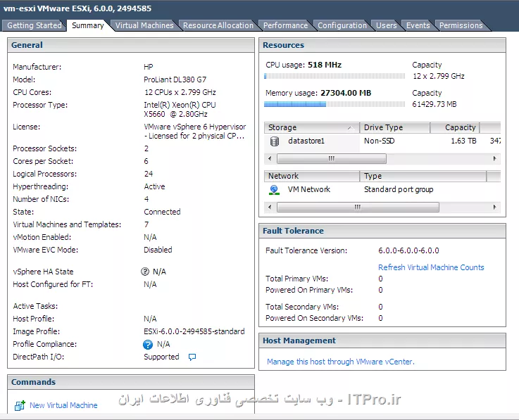Select the Resource Allocation tab
519x420 pixels.
[x=218, y=25]
